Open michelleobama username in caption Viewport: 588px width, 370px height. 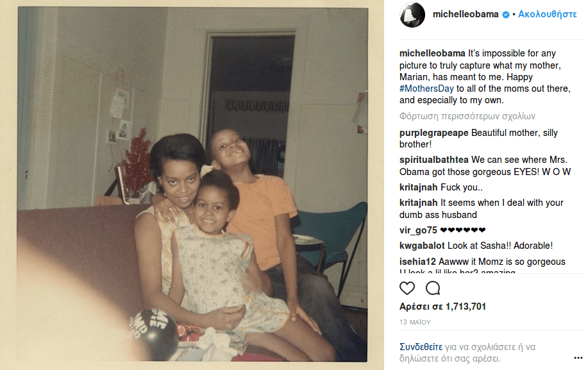pos(432,53)
